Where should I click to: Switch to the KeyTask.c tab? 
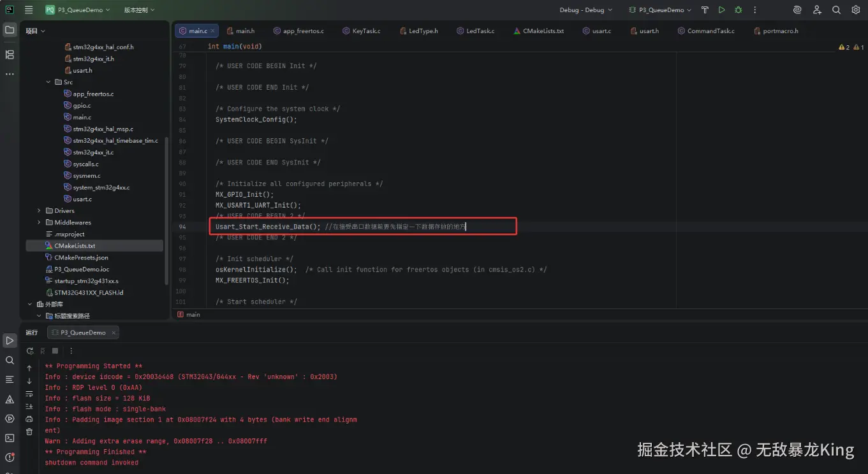tap(362, 31)
